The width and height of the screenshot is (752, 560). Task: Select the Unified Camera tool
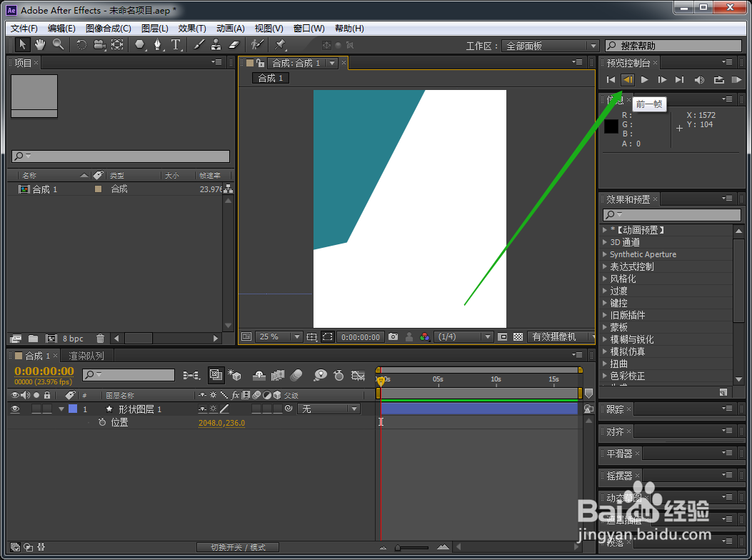(x=99, y=44)
